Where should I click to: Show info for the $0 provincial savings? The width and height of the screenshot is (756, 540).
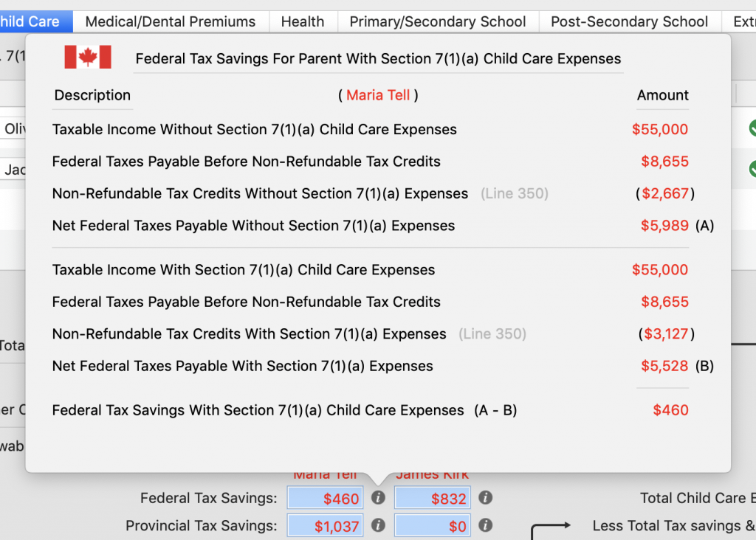coord(485,525)
